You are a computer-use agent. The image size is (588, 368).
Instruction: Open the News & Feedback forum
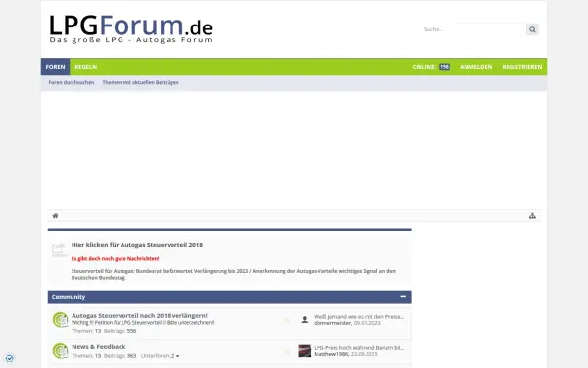click(99, 347)
